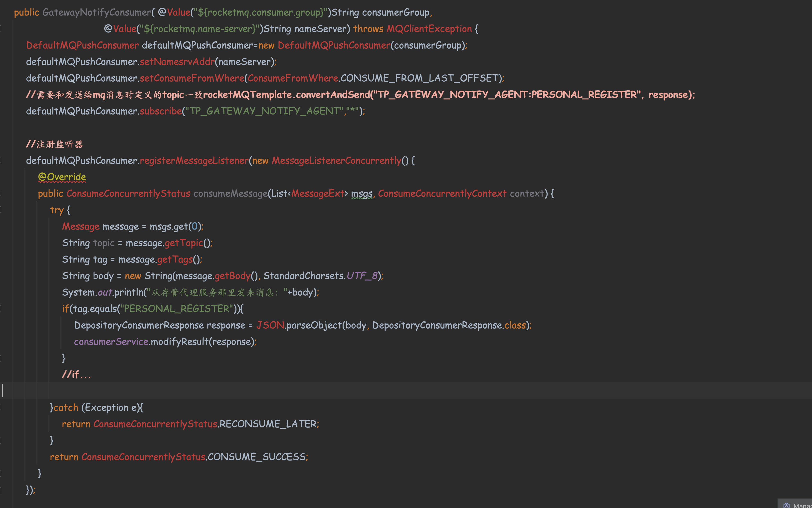Viewport: 812px width, 508px height.
Task: Click the 'consumeMessage' method name
Action: [230, 194]
